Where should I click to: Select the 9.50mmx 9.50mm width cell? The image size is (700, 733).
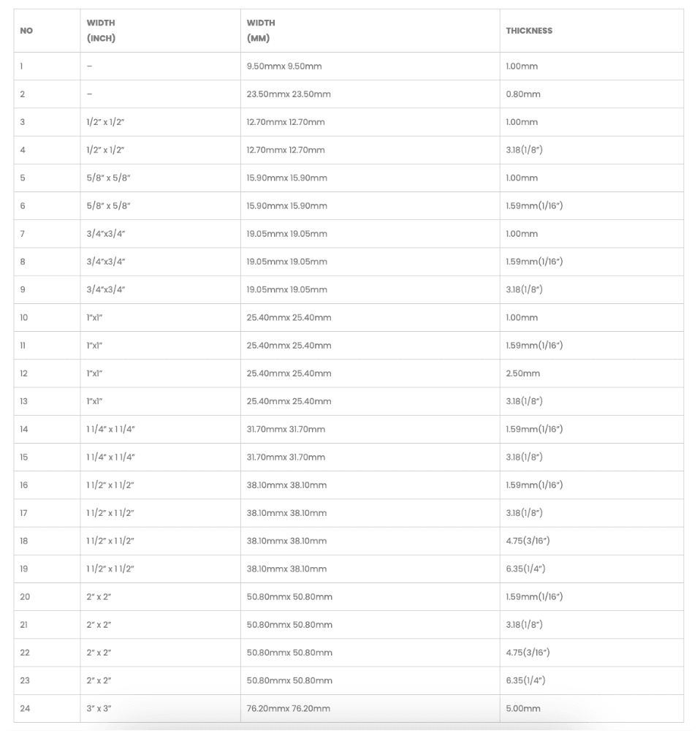click(x=284, y=67)
